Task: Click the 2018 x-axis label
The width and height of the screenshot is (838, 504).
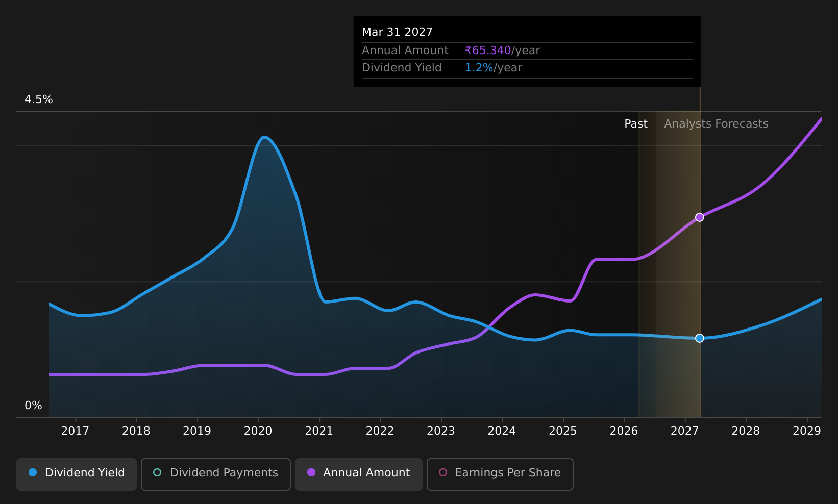Action: coord(136,431)
